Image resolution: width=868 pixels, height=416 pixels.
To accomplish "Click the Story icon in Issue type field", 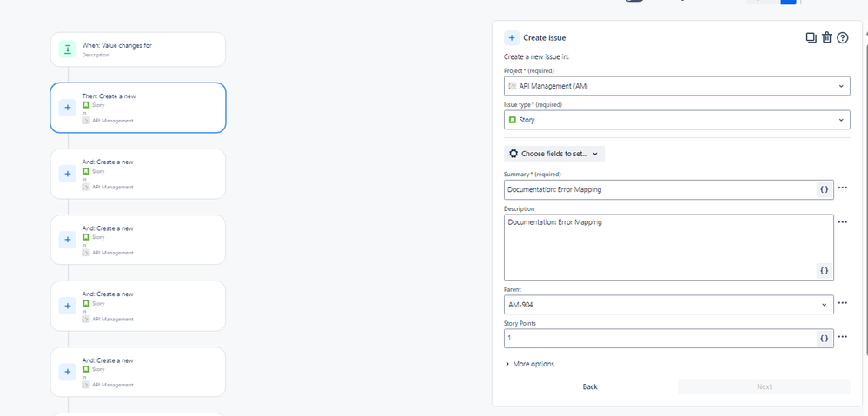I will pos(513,120).
